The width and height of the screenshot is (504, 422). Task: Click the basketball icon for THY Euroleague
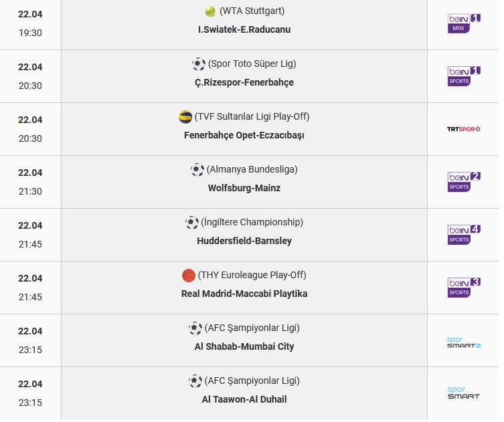point(189,276)
